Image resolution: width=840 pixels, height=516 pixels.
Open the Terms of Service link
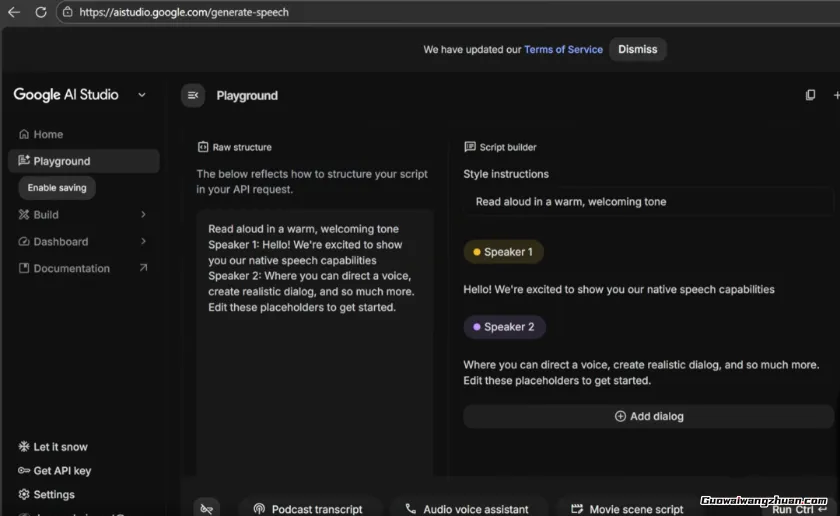tap(563, 49)
